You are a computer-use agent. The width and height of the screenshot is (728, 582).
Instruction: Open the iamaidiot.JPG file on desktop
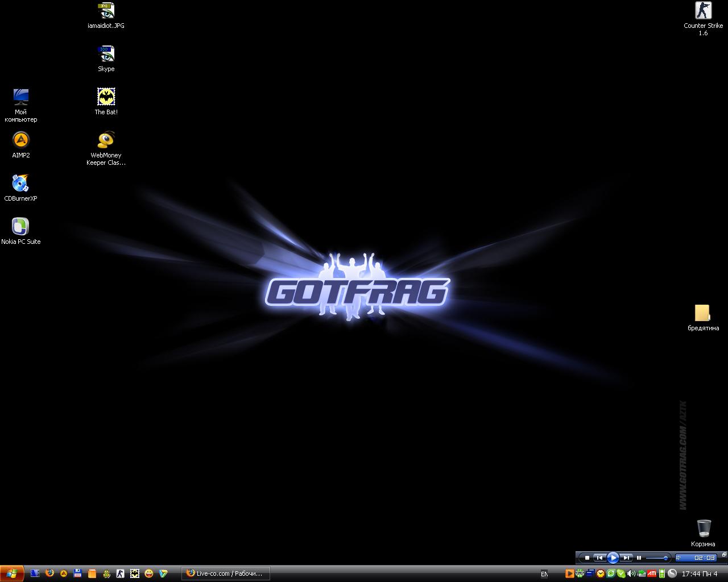pos(106,11)
